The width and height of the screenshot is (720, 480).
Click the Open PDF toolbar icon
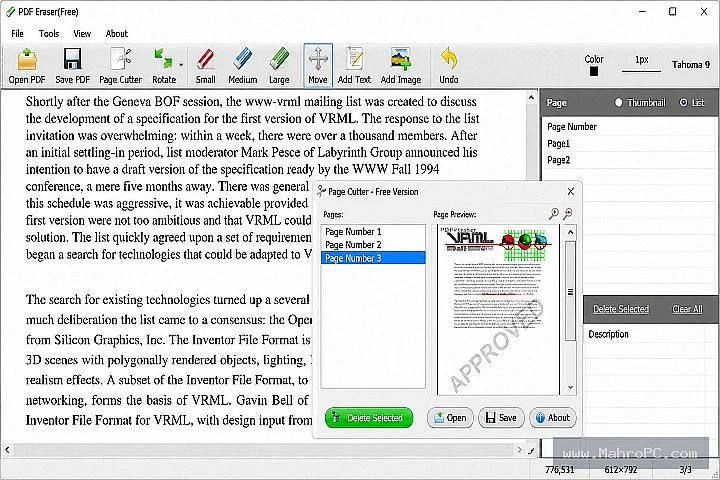(x=27, y=66)
